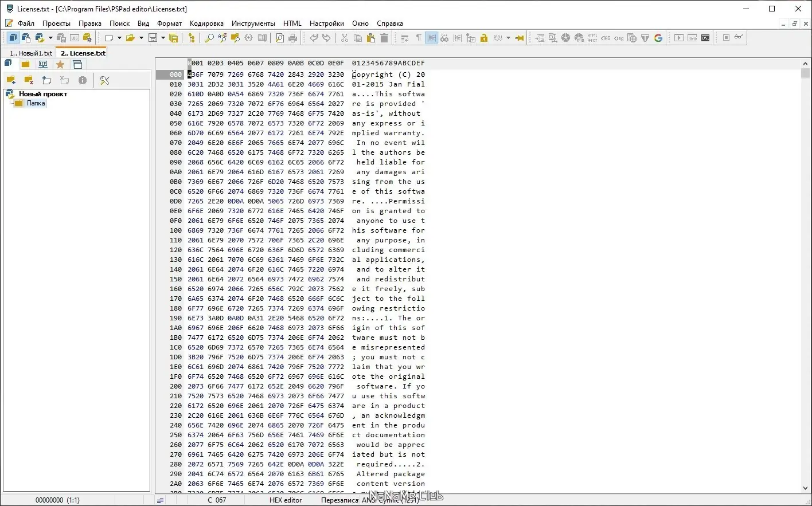The width and height of the screenshot is (812, 506).
Task: Toggle the full screen square icon
Action: (726, 38)
